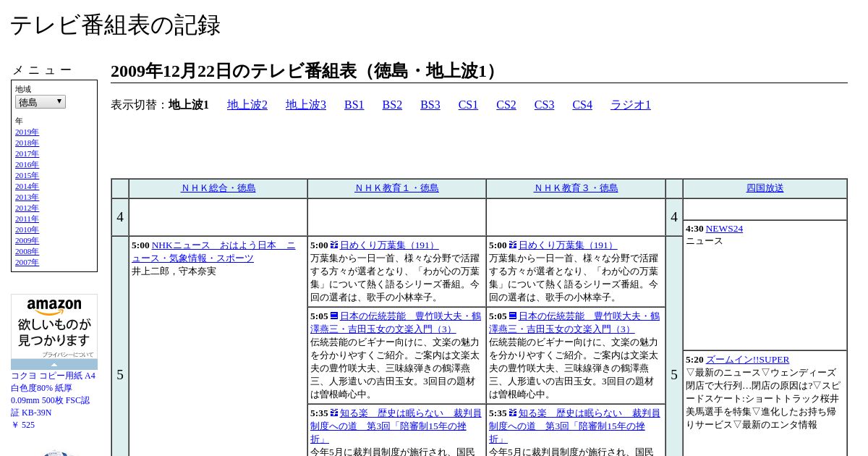
Task: Switch to the ラジオ1 listings
Action: pyautogui.click(x=631, y=105)
